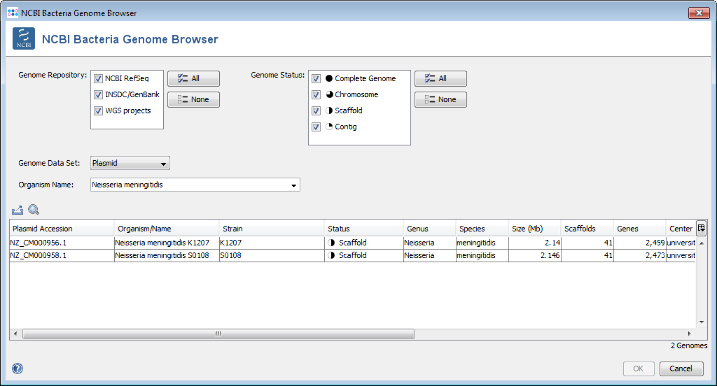This screenshot has height=386, width=717.
Task: Click the Cancel button
Action: [681, 368]
